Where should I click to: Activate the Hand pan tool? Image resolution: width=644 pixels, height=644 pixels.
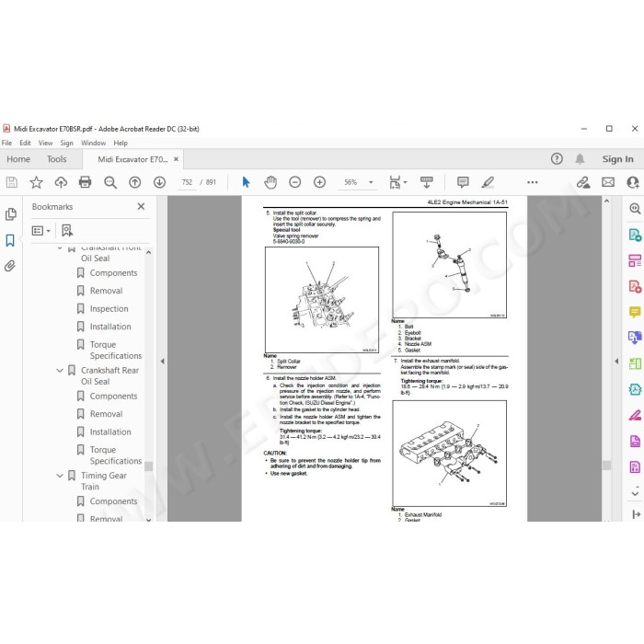tap(270, 182)
